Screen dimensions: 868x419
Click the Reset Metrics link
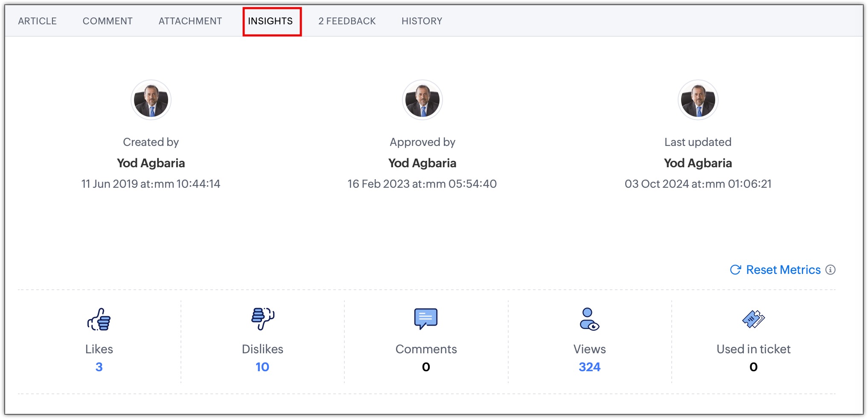point(783,270)
